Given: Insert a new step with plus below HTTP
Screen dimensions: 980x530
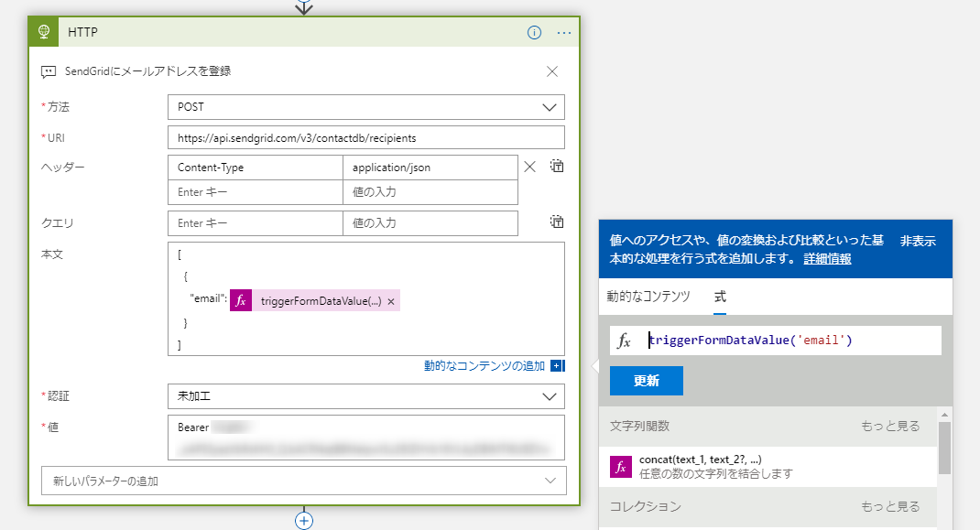Looking at the screenshot, I should pyautogui.click(x=304, y=521).
